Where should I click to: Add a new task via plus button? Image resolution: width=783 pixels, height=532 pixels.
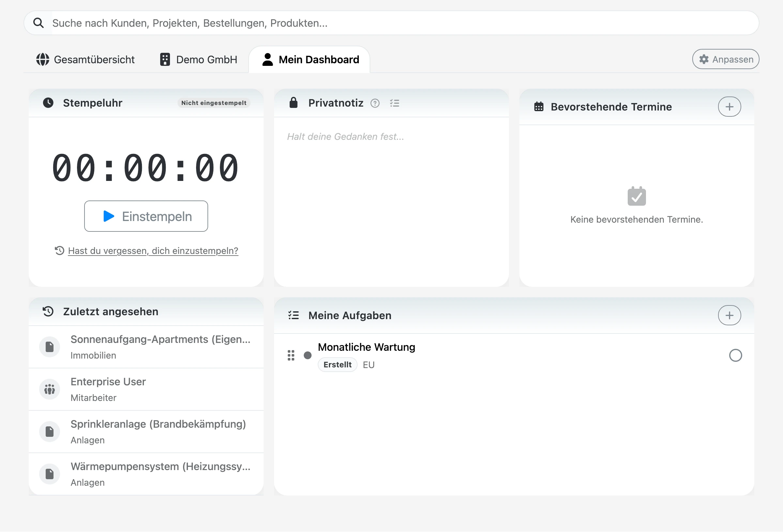click(729, 315)
